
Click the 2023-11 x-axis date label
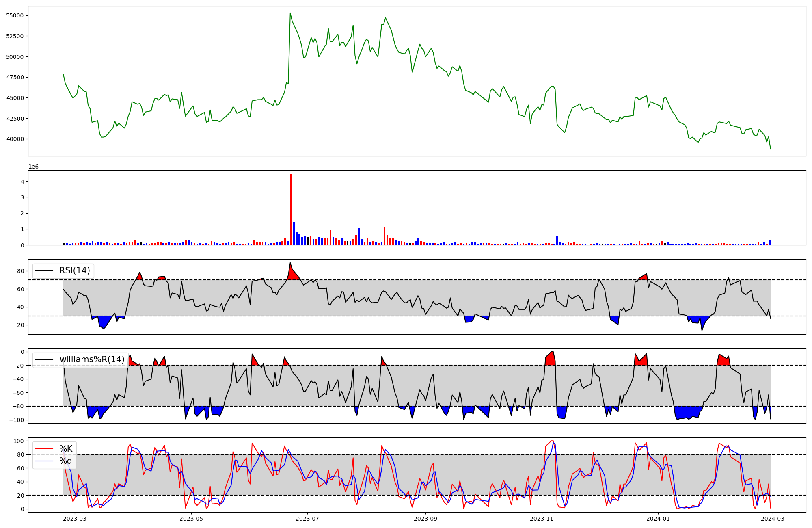pyautogui.click(x=542, y=518)
